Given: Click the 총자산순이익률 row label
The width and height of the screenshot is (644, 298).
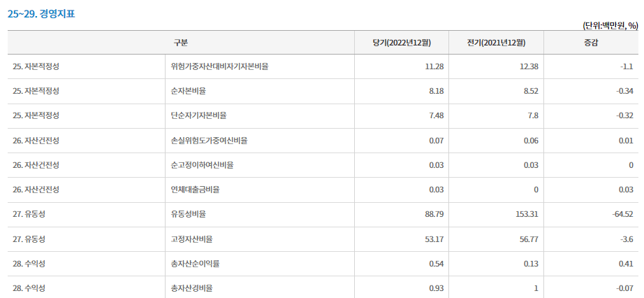Looking at the screenshot, I should [195, 264].
